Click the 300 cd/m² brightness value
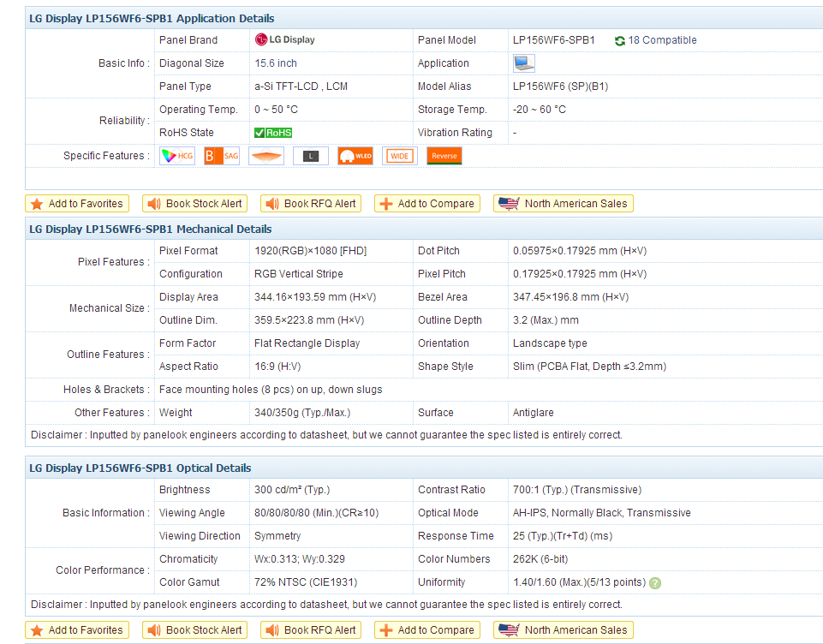Image resolution: width=823 pixels, height=644 pixels. click(292, 490)
